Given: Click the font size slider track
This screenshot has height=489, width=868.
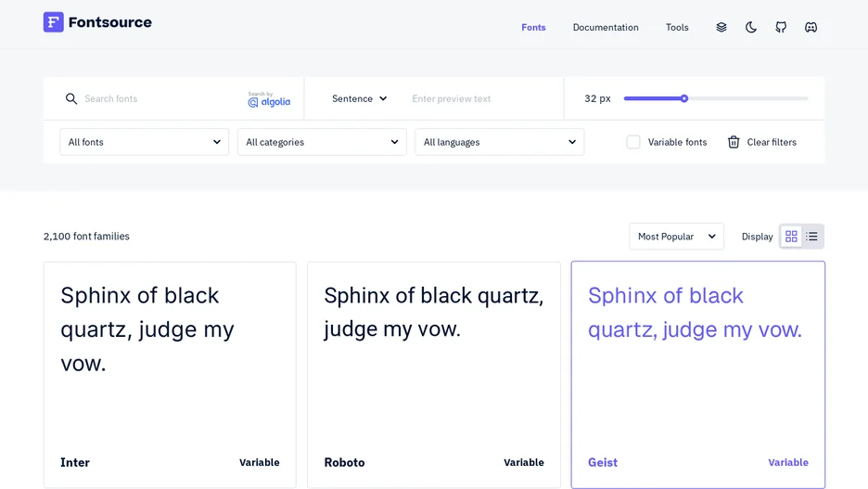Looking at the screenshot, I should tap(716, 98).
